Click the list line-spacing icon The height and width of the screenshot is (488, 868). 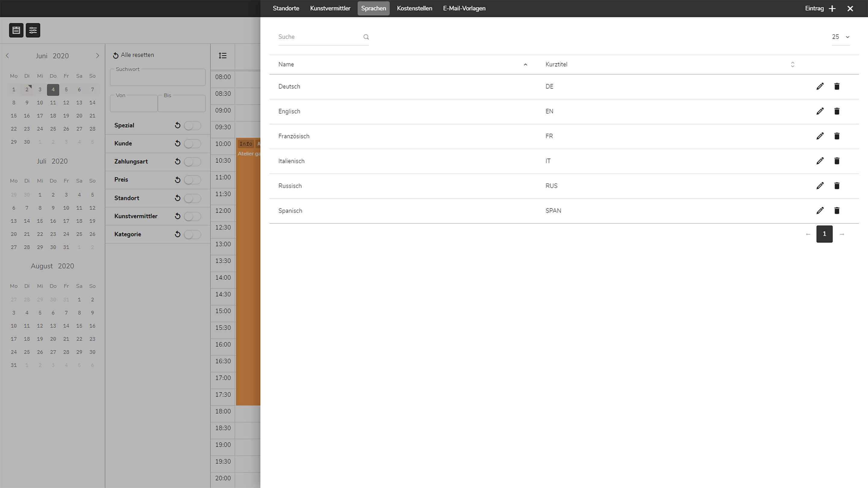point(222,55)
